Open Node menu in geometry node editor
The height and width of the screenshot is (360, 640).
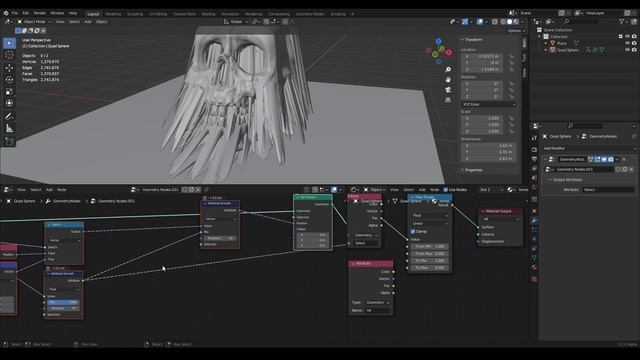[62, 189]
